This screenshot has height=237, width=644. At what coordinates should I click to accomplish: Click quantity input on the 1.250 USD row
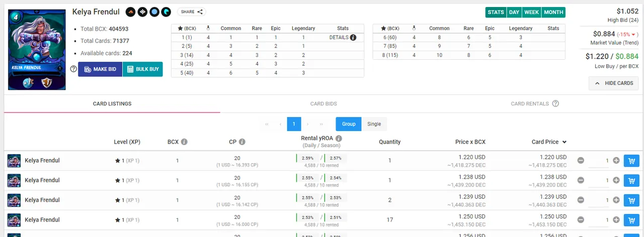[599, 220]
